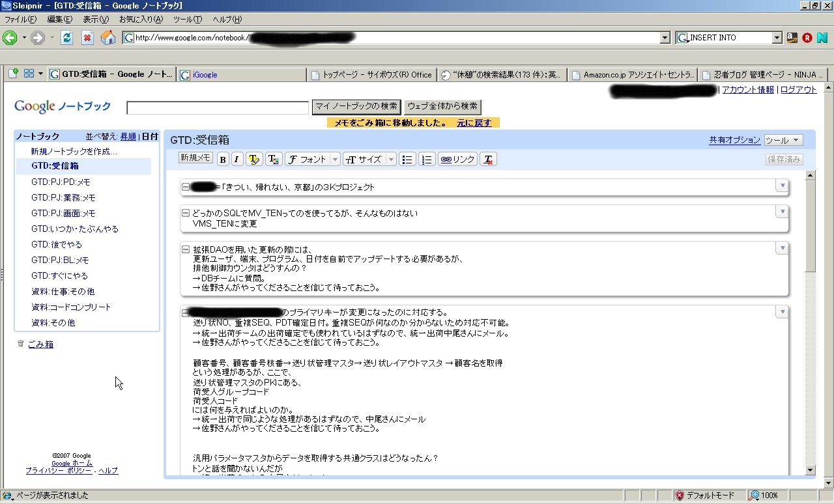
Task: Open the address bar URL dropdown
Action: point(665,38)
